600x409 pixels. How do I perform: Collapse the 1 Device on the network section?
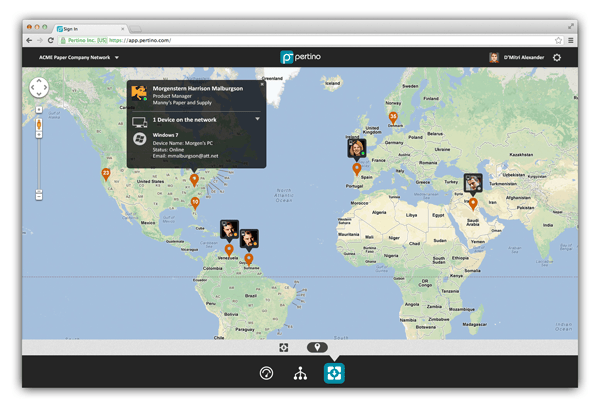(258, 119)
